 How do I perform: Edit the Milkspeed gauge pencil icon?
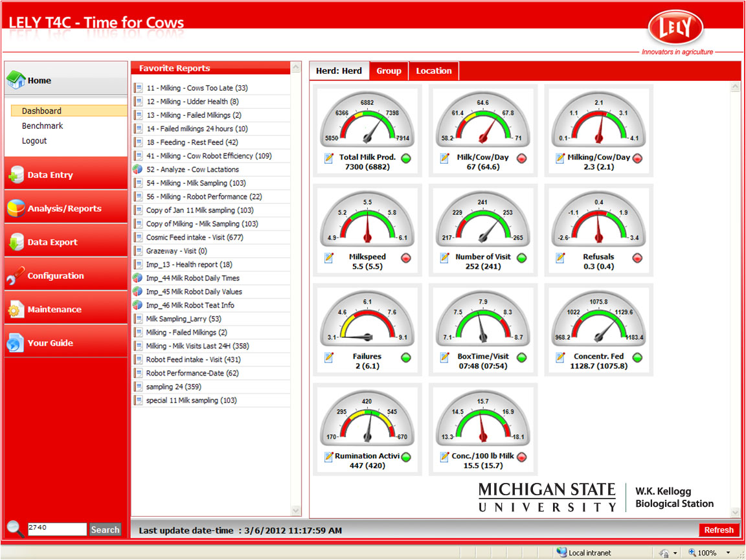click(x=329, y=258)
